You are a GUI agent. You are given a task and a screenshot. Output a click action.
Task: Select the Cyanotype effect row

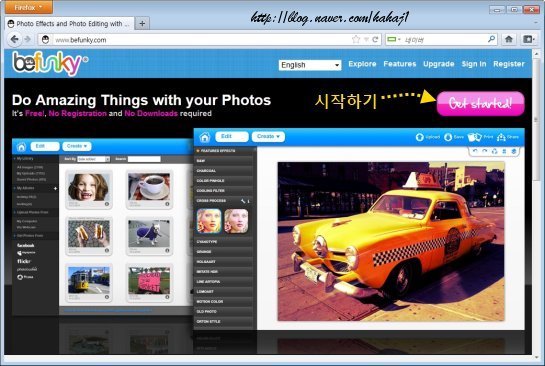tap(223, 242)
